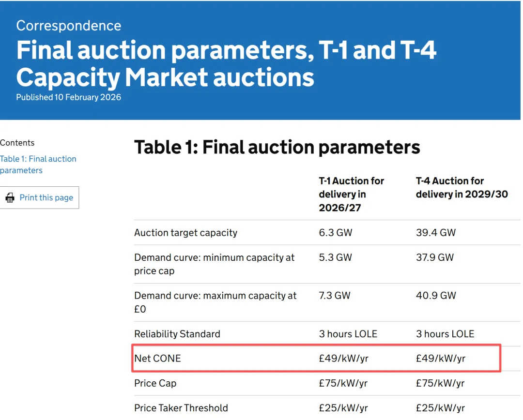This screenshot has width=523, height=420.
Task: Select the 'T-1 Auction for delivery in 2026/27' column header
Action: 351,194
